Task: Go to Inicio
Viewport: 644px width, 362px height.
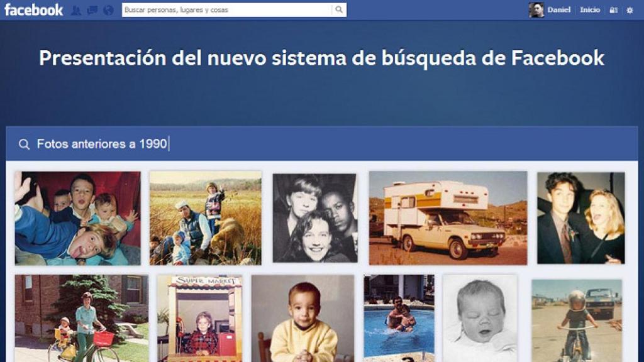Action: click(590, 9)
